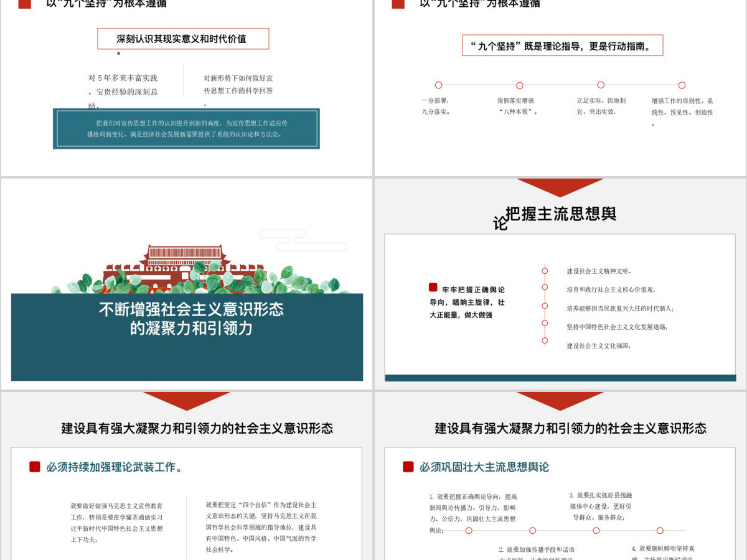Click the red square bullet beside 牢牢把握正确舆论

click(x=433, y=287)
